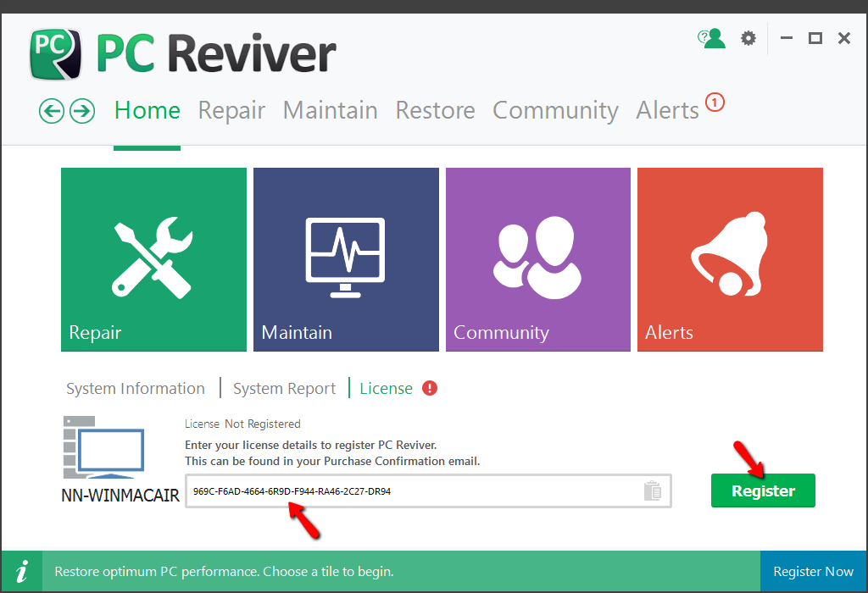The image size is (868, 593).
Task: Open the account help user icon
Action: tap(712, 38)
